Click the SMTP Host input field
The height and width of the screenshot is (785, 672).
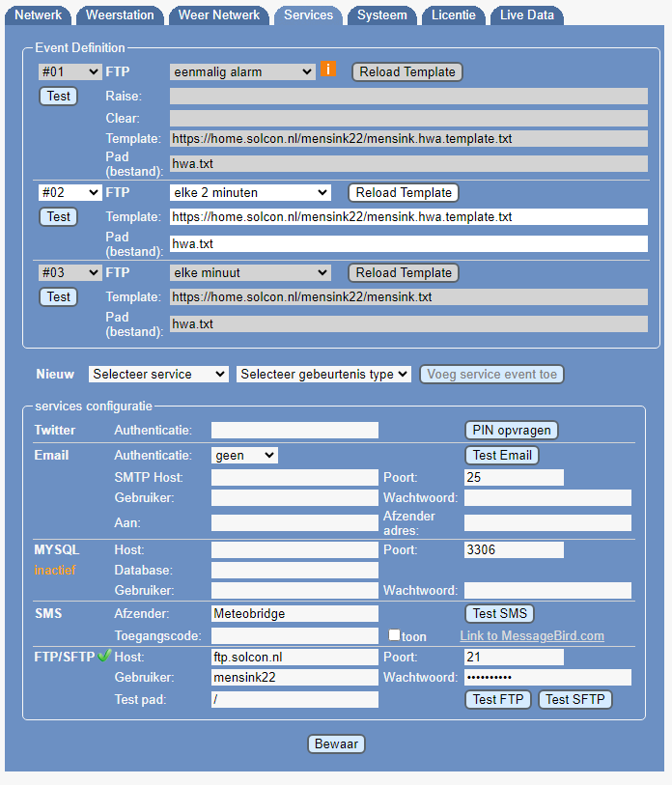[x=294, y=477]
